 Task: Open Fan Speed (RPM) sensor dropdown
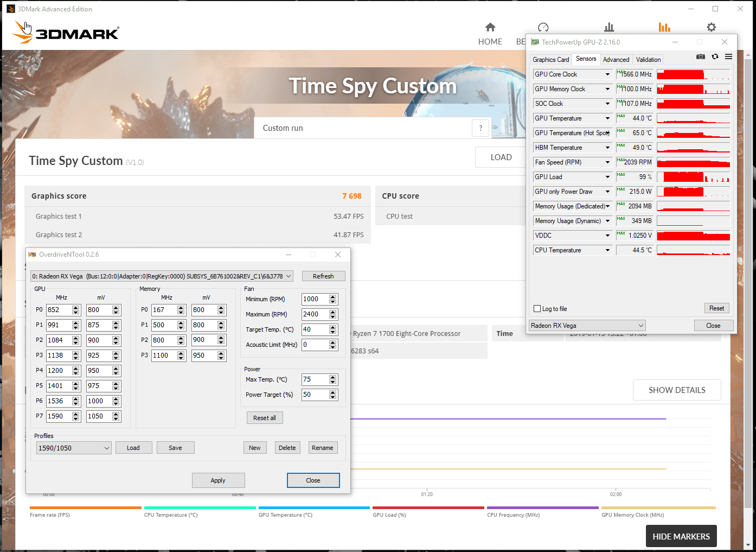[607, 162]
